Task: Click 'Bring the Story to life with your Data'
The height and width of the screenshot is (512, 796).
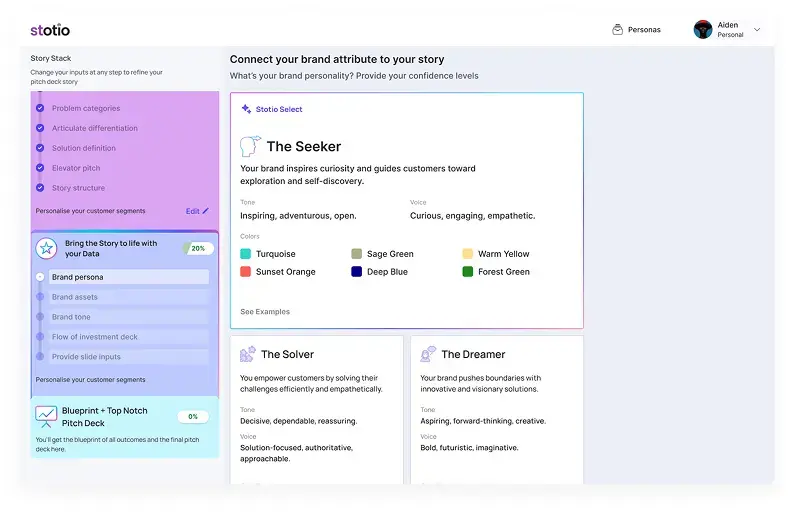Action: [x=111, y=248]
